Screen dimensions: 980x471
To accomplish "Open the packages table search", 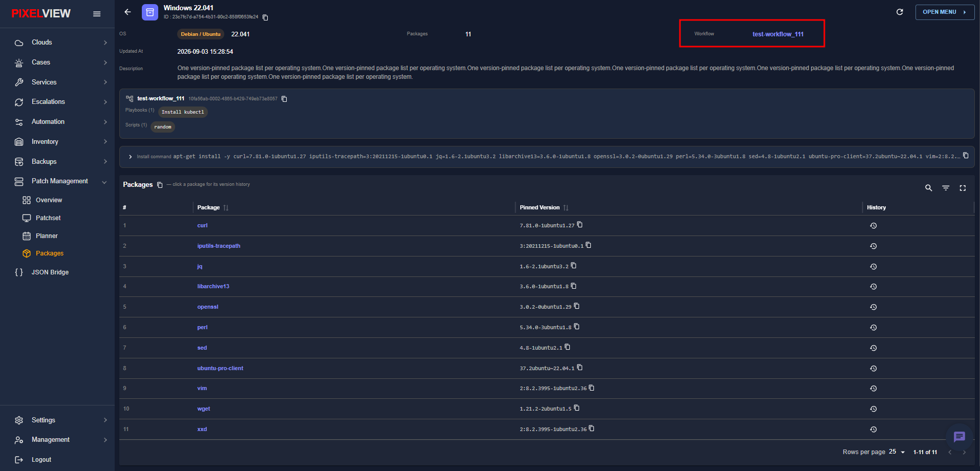I will pos(928,188).
